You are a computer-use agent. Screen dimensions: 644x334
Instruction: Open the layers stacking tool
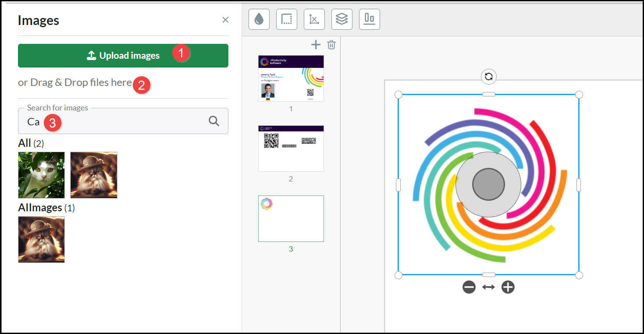pyautogui.click(x=342, y=19)
